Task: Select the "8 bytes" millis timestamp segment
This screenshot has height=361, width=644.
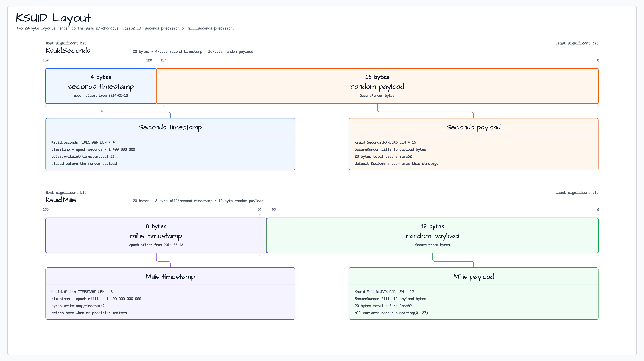Action: [x=156, y=235]
